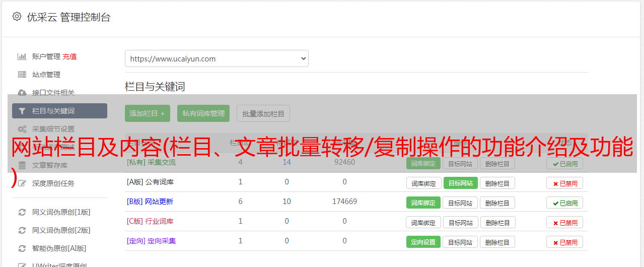Click 删除栏目 in the 定向采集 row
This screenshot has height=267, width=644.
(497, 242)
